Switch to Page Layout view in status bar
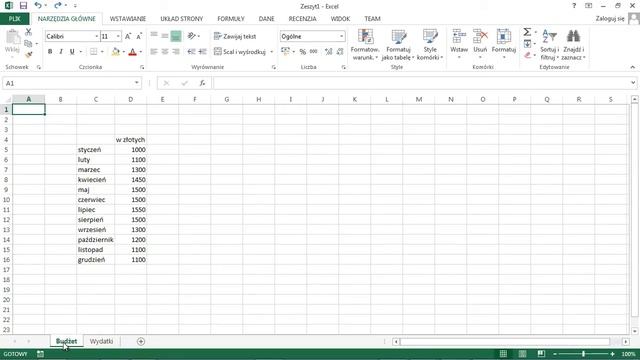The width and height of the screenshot is (640, 360). [522, 354]
